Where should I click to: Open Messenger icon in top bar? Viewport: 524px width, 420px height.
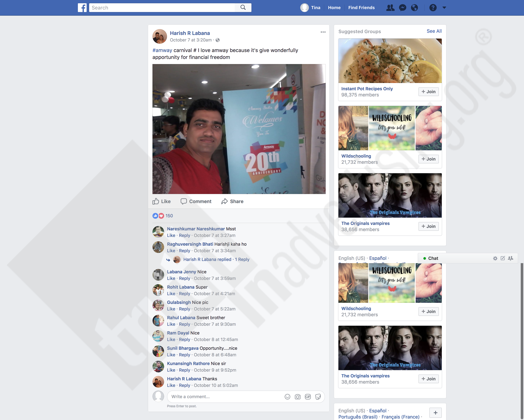(402, 7)
